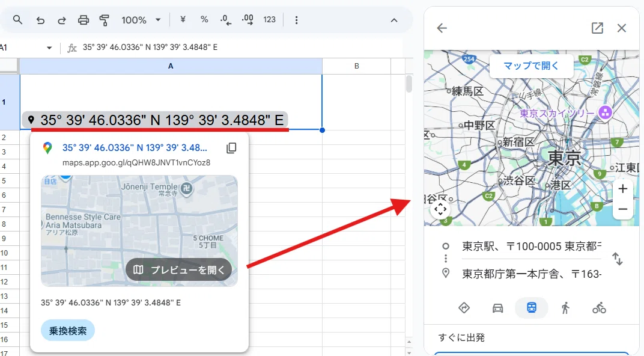Click the location chip in cell A1
This screenshot has width=644, height=356.
coord(155,120)
